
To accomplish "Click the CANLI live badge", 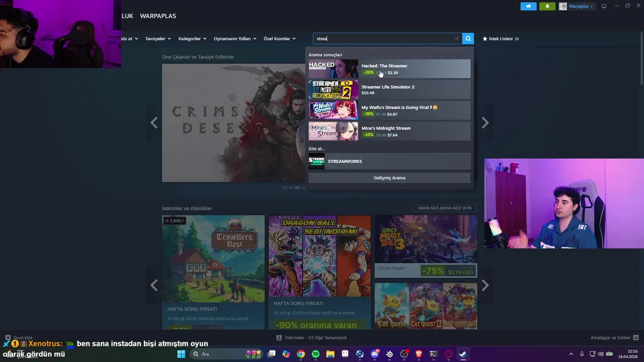I will click(x=175, y=221).
